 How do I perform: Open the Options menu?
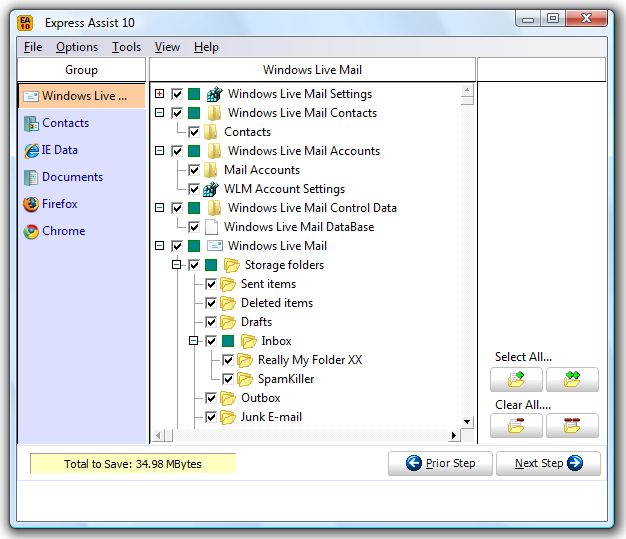click(x=77, y=47)
